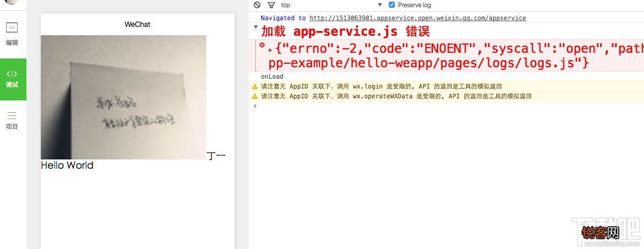The image size is (644, 249).
Task: Open the 编辑 (Edit) sidebar section
Action: point(12,35)
